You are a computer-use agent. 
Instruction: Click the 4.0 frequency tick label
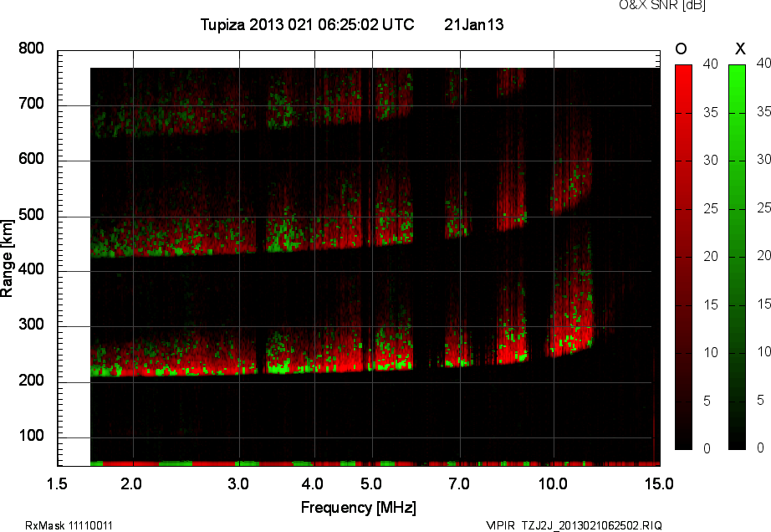[312, 484]
